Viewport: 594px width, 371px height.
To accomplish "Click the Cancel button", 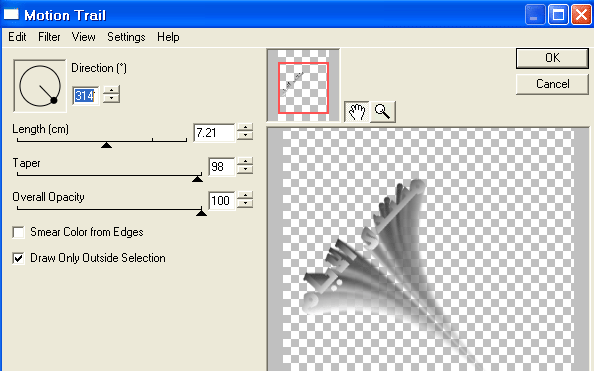I will click(552, 84).
